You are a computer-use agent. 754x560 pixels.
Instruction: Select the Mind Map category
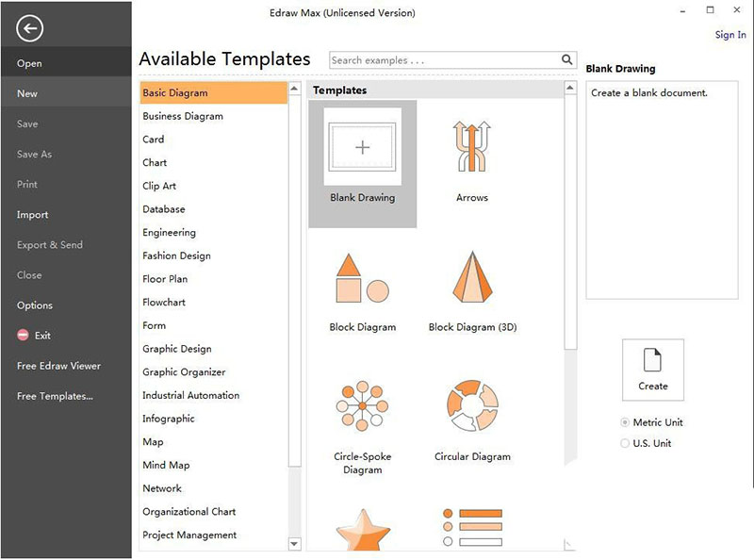click(166, 466)
